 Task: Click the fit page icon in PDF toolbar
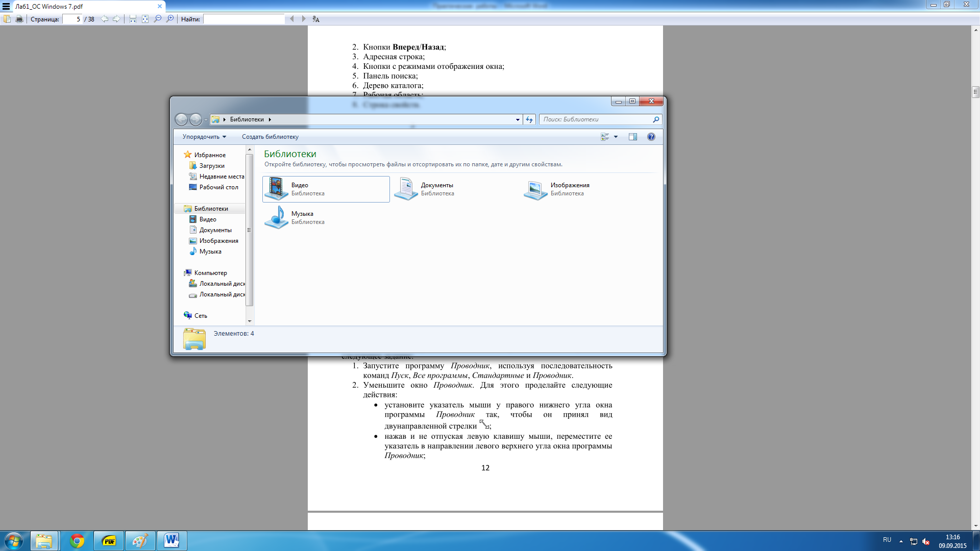[145, 19]
